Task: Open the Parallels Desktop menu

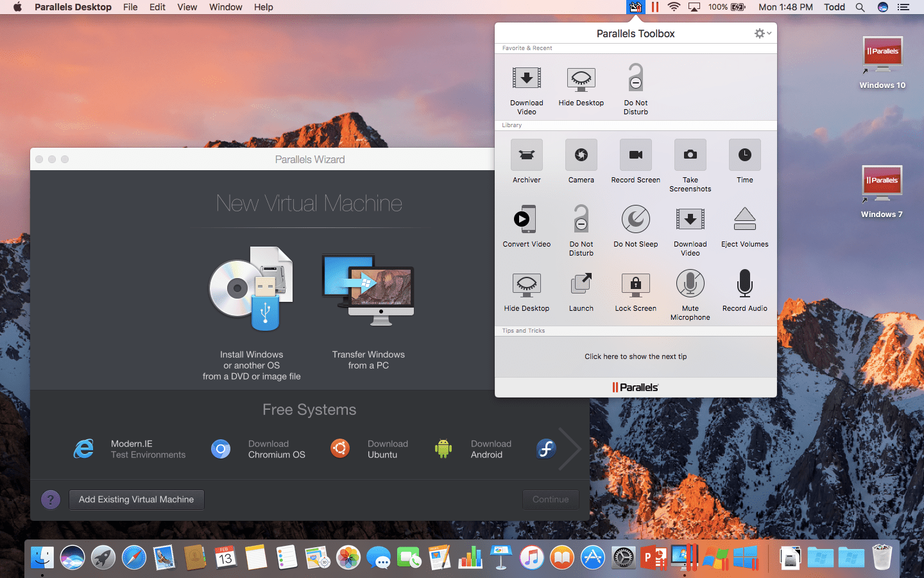Action: [73, 7]
